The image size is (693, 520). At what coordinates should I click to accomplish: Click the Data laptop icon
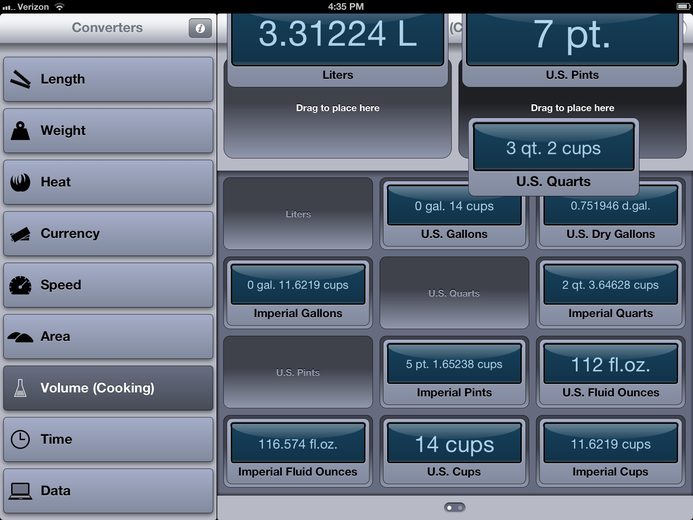click(x=20, y=491)
